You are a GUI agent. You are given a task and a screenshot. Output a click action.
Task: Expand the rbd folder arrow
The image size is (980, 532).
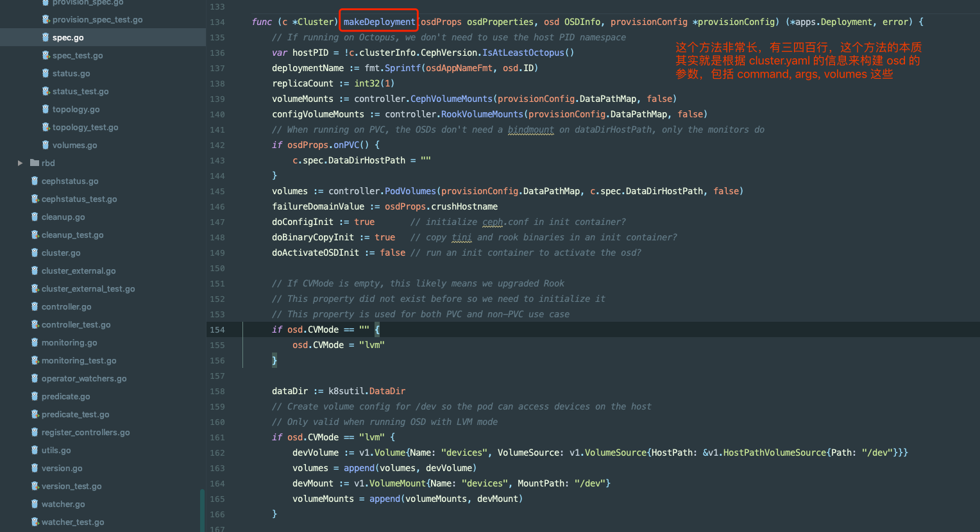[21, 163]
